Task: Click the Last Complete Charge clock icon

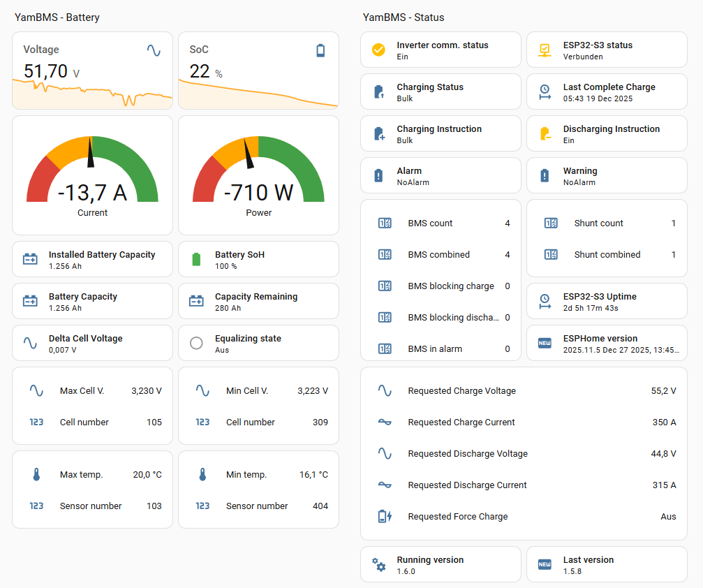Action: point(545,92)
